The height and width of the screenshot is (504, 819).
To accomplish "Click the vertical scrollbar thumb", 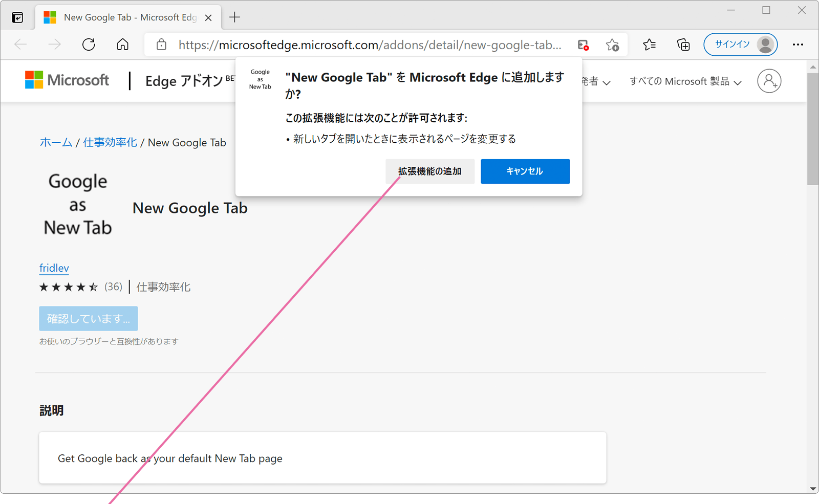I will pos(813,129).
